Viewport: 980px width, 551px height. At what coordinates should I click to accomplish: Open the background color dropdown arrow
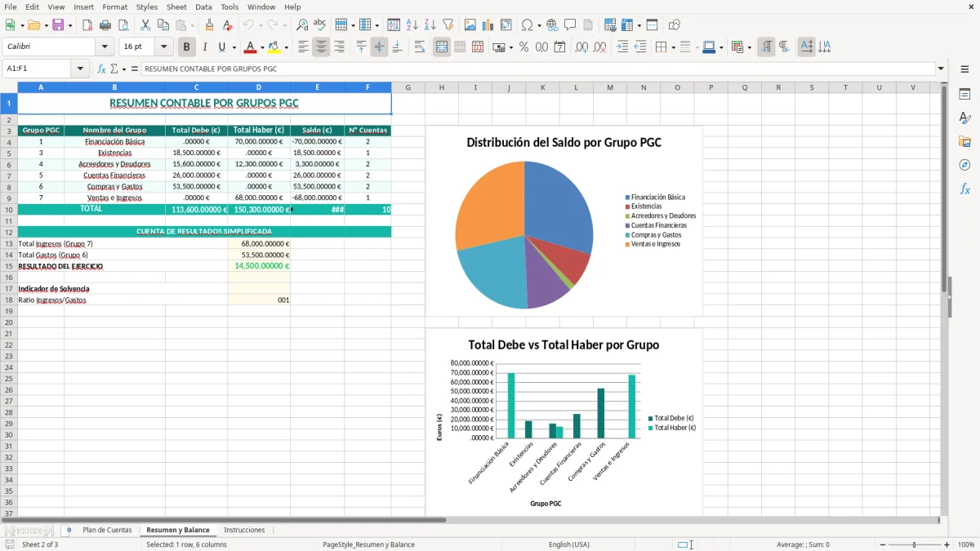286,47
